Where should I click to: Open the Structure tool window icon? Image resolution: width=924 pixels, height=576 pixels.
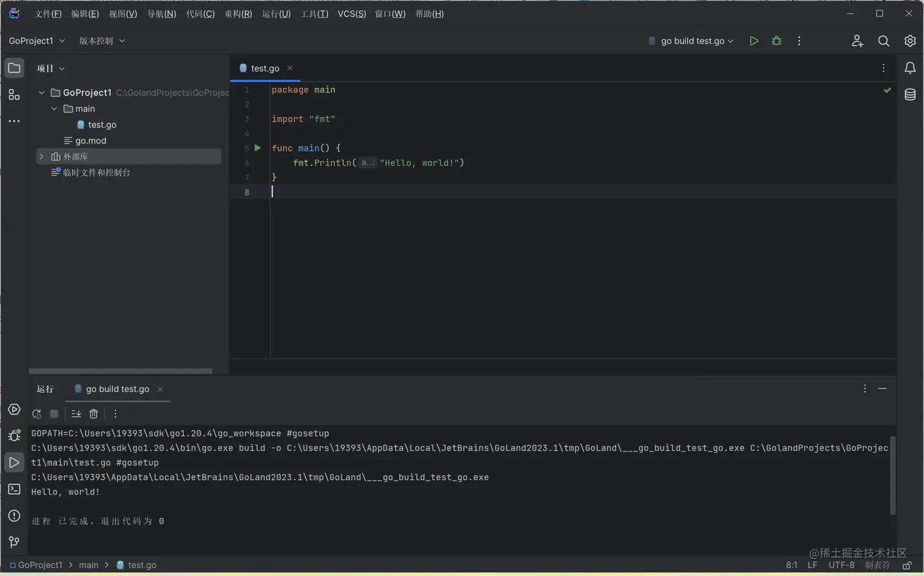(14, 95)
